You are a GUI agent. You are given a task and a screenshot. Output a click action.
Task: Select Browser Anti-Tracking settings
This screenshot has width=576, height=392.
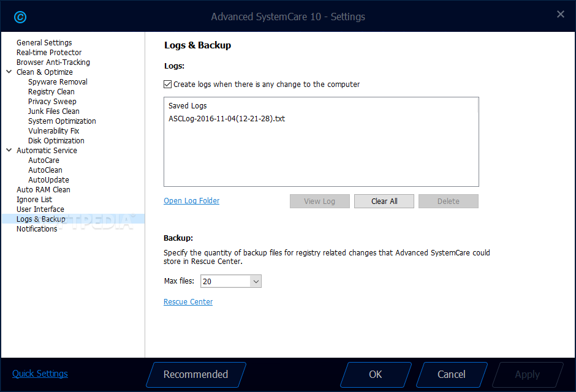[x=53, y=62]
